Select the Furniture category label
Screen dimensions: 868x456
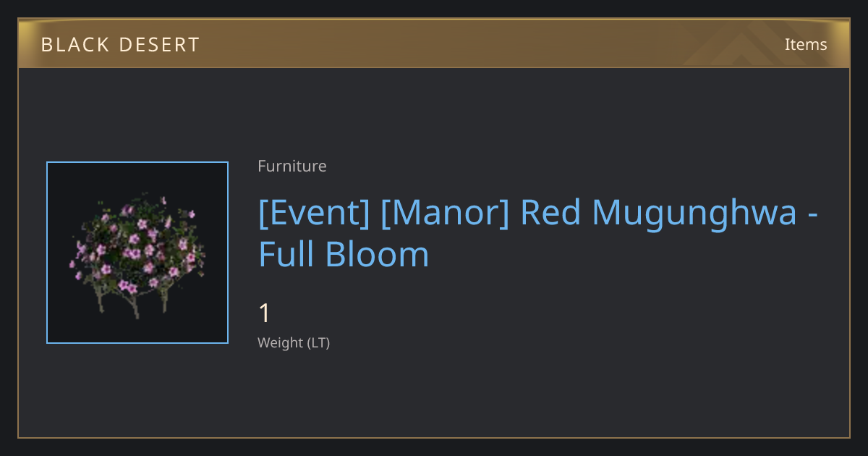point(292,166)
